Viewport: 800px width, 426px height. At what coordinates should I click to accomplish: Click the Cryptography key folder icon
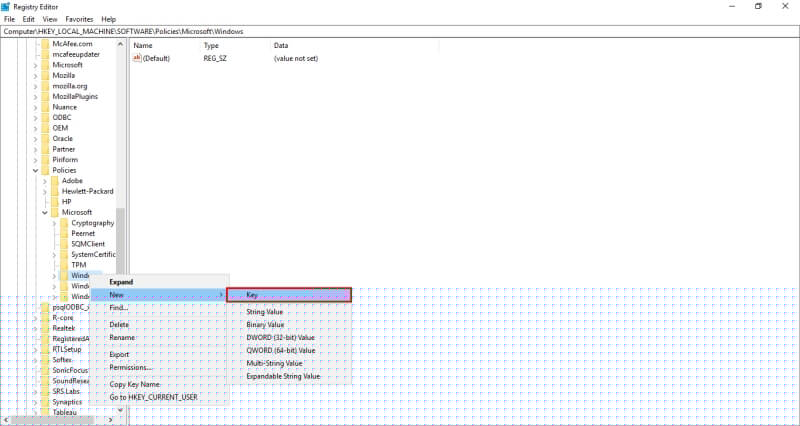pyautogui.click(x=63, y=223)
